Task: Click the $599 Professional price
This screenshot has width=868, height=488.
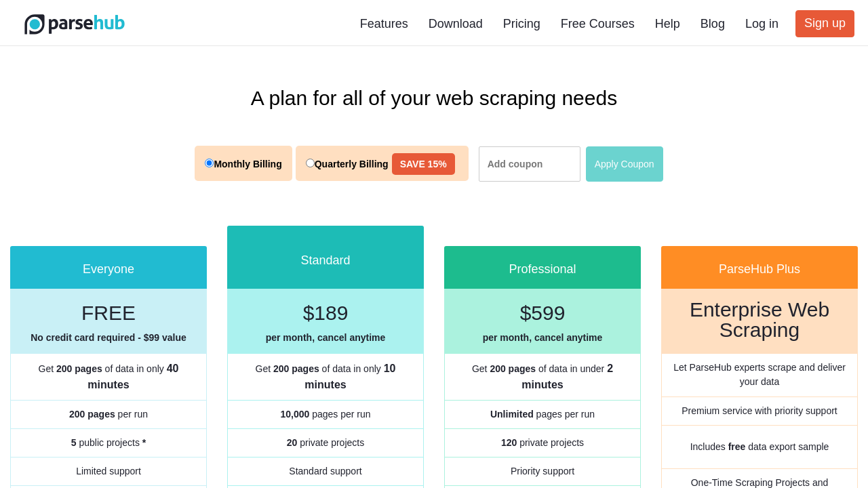Action: (x=542, y=313)
